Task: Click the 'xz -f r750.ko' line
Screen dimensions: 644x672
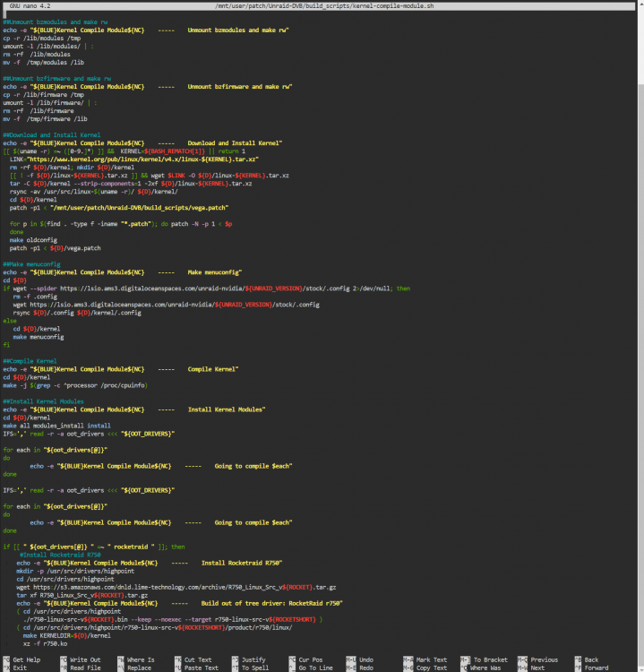Action: (x=45, y=643)
